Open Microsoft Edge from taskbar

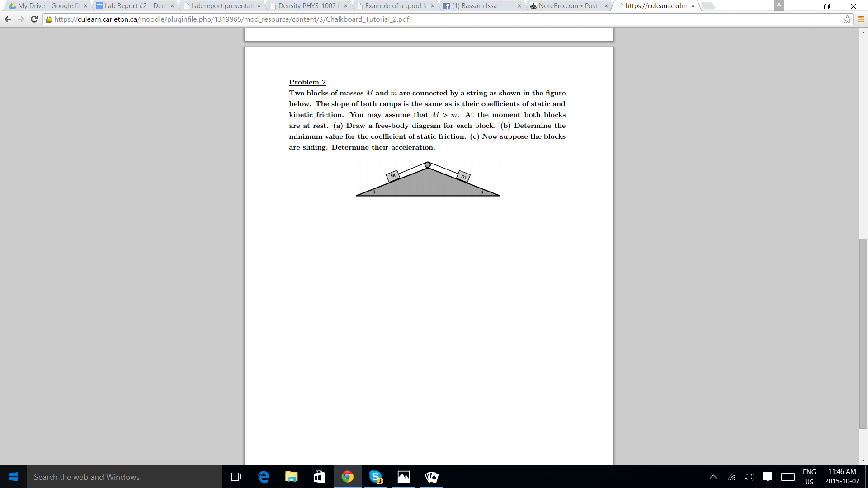coord(264,477)
